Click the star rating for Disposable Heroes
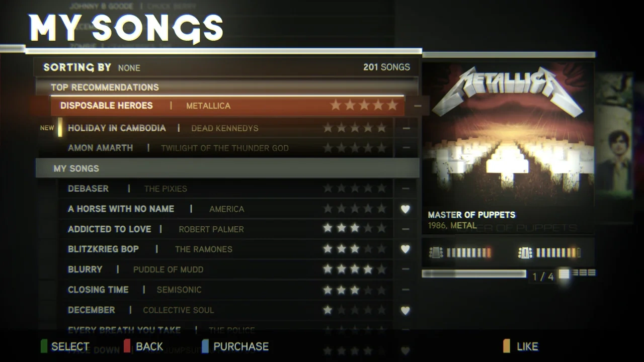This screenshot has width=644, height=362. click(x=364, y=106)
